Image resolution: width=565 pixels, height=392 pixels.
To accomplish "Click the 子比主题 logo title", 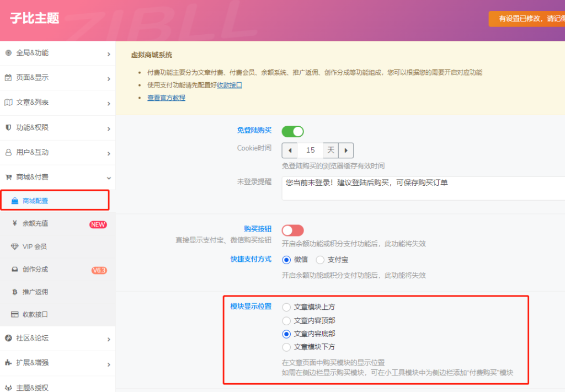I will pyautogui.click(x=35, y=18).
